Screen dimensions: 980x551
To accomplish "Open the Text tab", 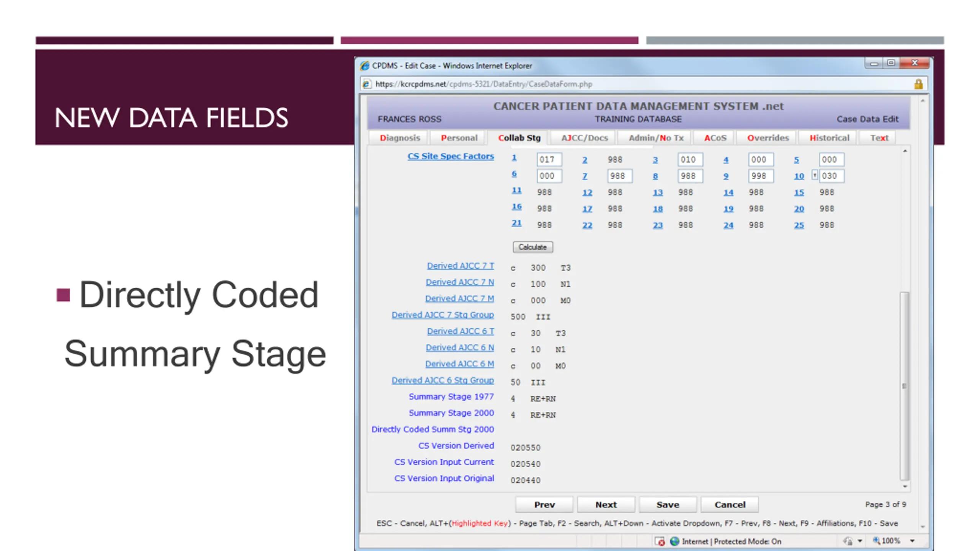I will (879, 138).
